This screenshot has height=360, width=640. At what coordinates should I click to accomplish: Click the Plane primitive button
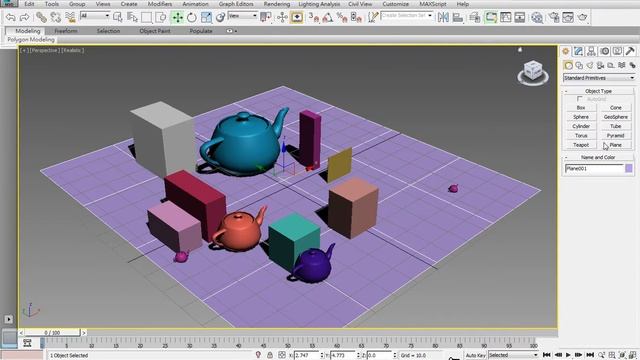click(x=616, y=145)
